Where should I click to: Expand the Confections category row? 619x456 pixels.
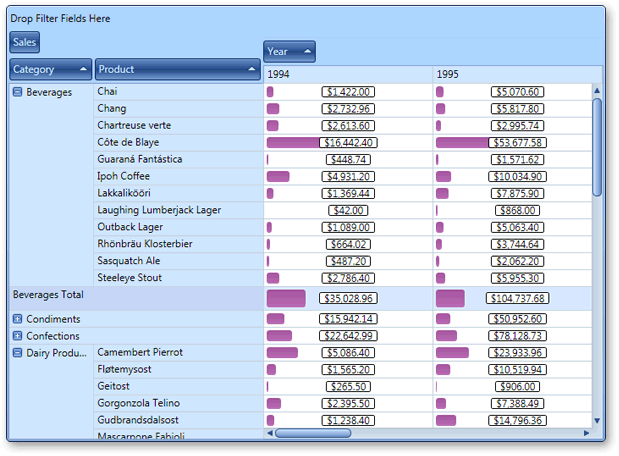coord(17,336)
